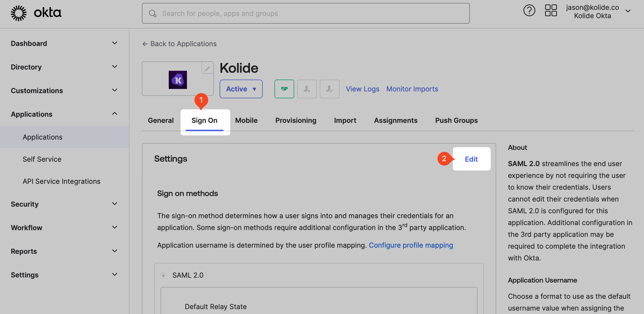This screenshot has height=314, width=644.
Task: Click the Okta logo
Action: pos(36,13)
